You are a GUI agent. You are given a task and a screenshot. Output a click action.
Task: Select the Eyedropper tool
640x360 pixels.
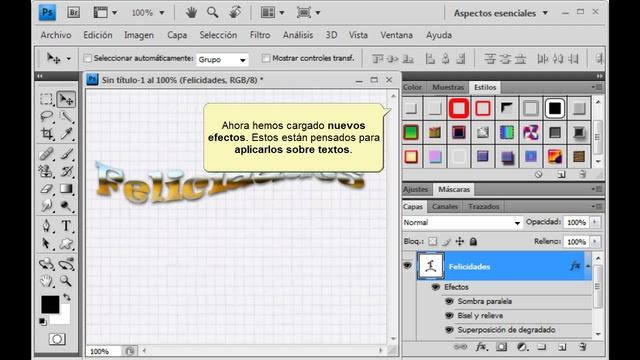66,133
